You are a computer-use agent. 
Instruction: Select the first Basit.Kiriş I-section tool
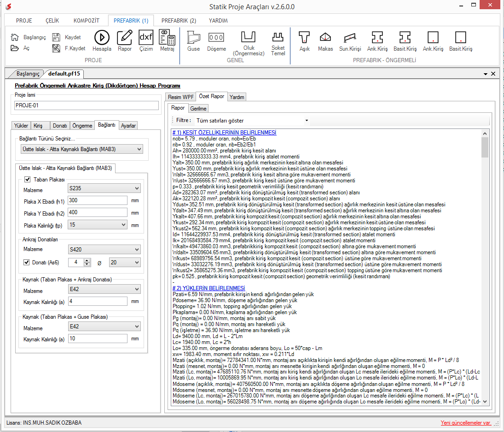(x=405, y=41)
